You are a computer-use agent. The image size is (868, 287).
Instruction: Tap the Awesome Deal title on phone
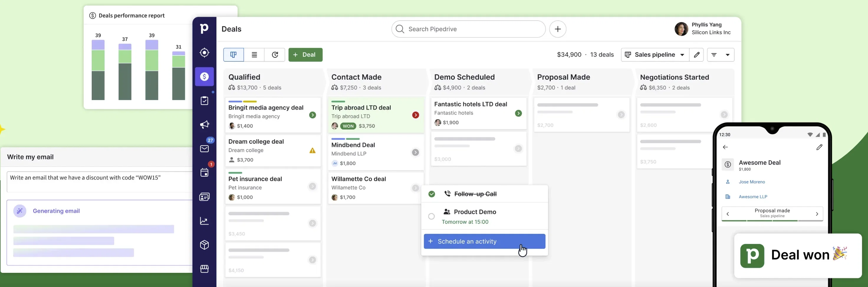[759, 163]
